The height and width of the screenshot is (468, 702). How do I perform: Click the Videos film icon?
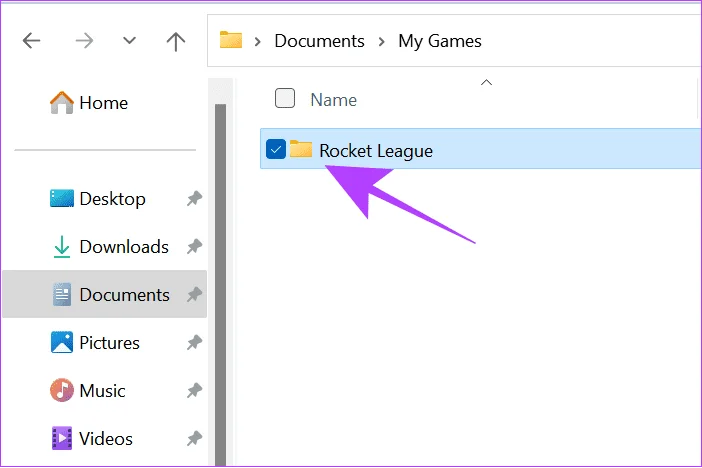(62, 438)
